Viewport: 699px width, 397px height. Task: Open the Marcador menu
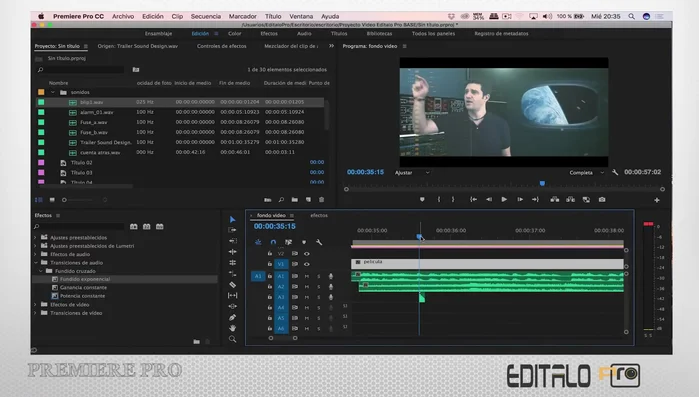click(x=243, y=16)
